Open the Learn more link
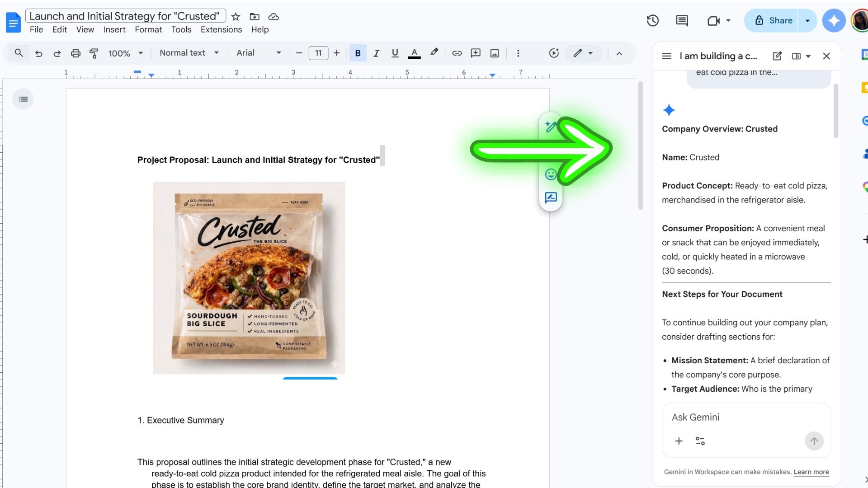This screenshot has height=488, width=868. click(x=811, y=472)
